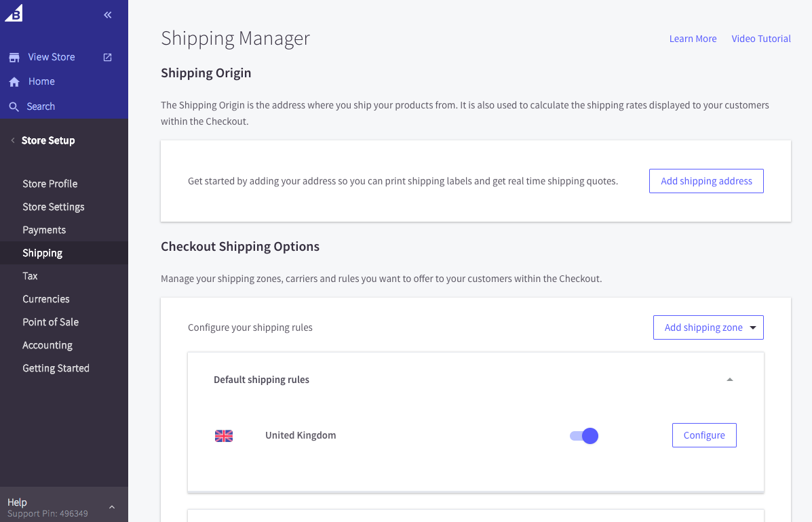Configure United Kingdom shipping rules
812x522 pixels.
[704, 435]
